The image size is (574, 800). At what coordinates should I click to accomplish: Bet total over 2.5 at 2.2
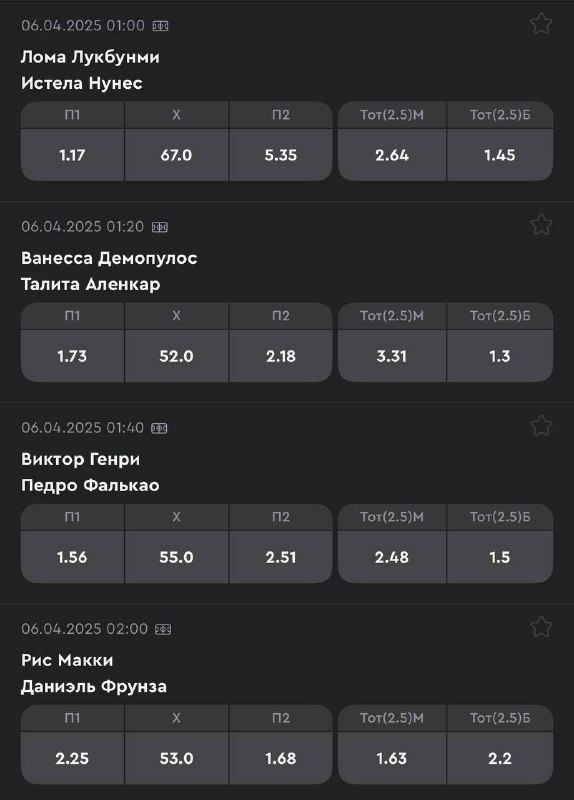coord(500,758)
